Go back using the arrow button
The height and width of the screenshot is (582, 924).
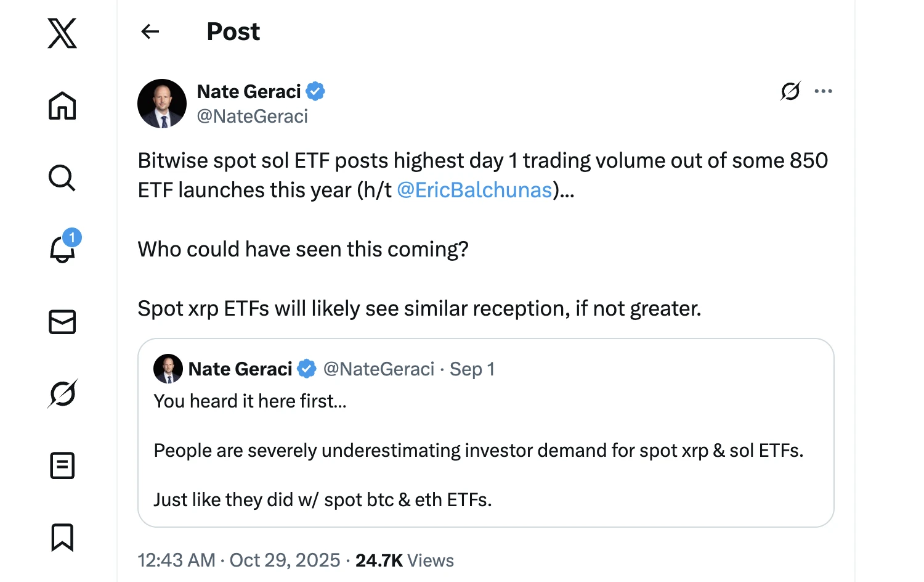(x=150, y=31)
